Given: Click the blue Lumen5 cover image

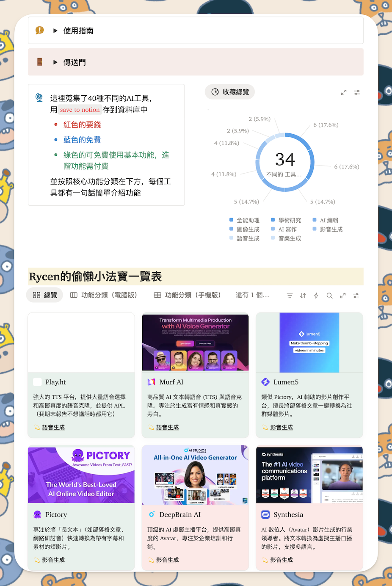Looking at the screenshot, I should (x=309, y=343).
